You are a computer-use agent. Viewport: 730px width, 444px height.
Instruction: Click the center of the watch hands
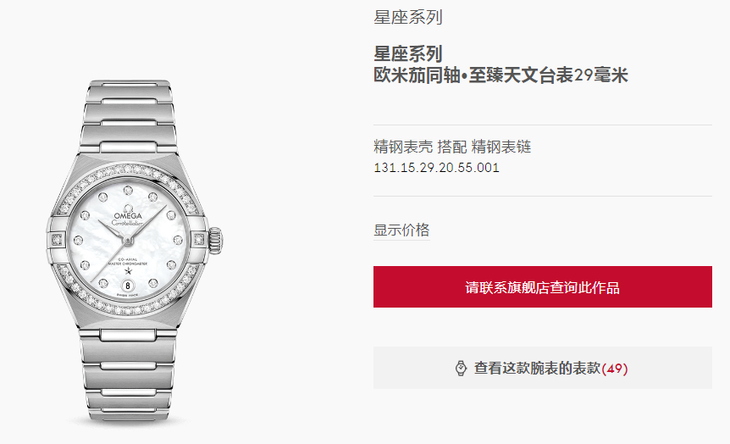click(x=128, y=240)
